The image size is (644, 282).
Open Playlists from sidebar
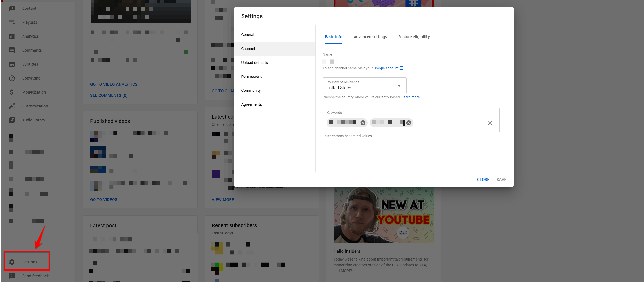29,22
